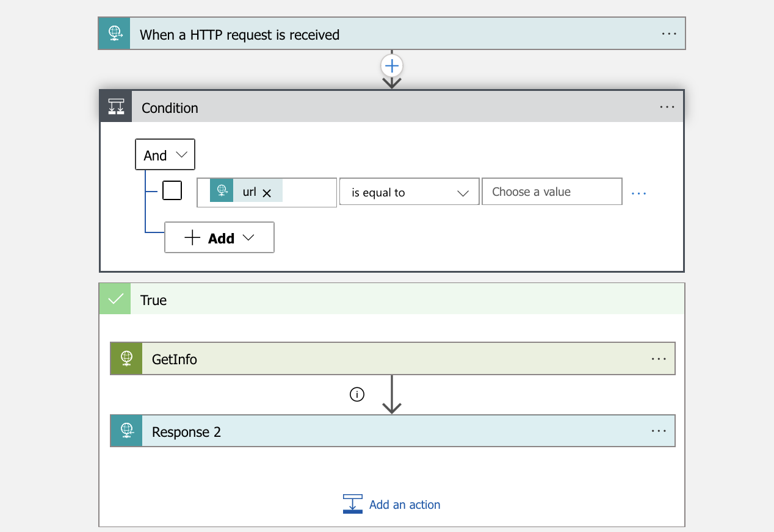Tick the condition row checkbox
This screenshot has width=774, height=532.
(x=172, y=191)
